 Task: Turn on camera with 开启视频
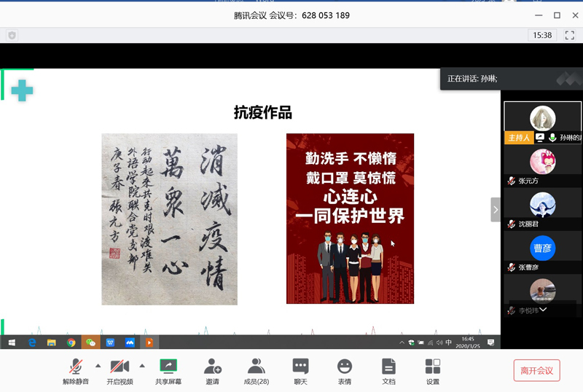pyautogui.click(x=120, y=370)
